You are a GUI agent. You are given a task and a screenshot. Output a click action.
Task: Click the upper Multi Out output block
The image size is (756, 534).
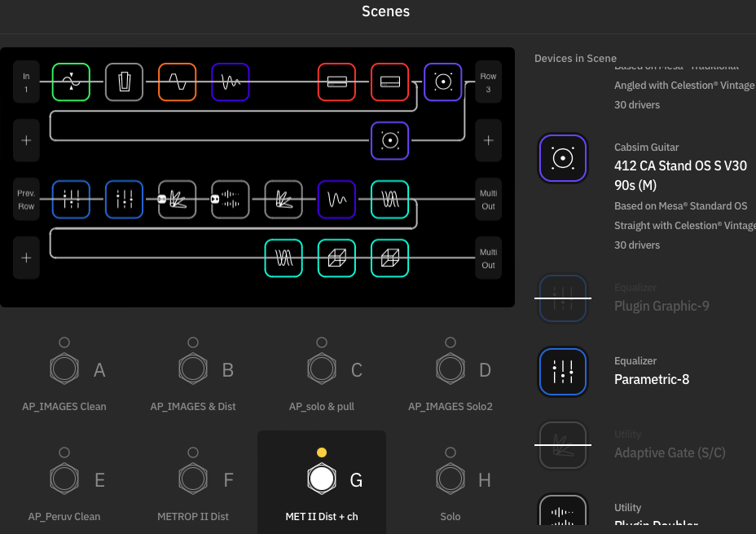point(488,199)
